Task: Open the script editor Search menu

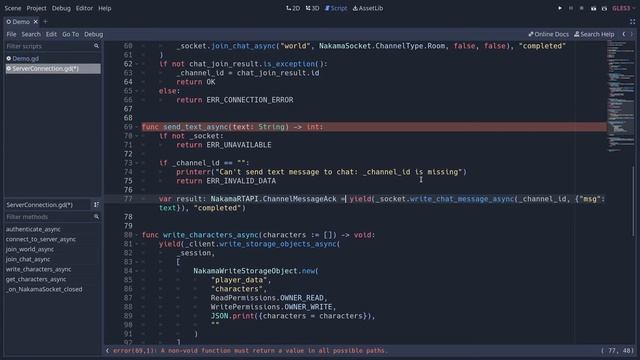Action: coord(31,34)
